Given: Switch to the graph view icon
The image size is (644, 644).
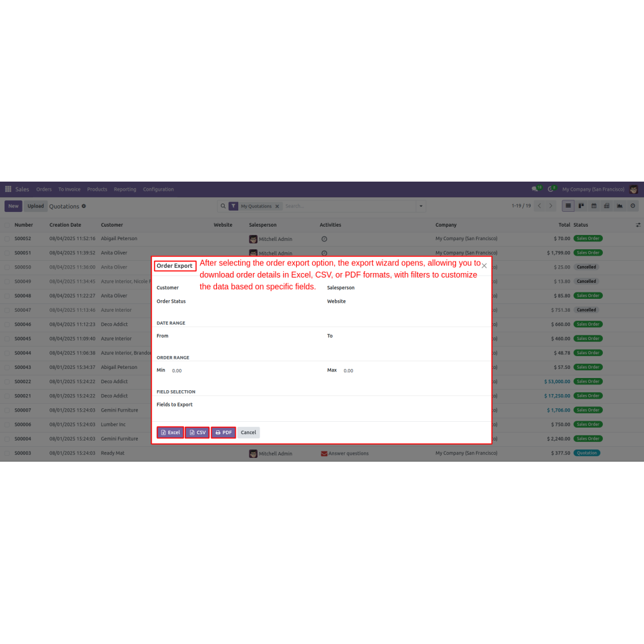Looking at the screenshot, I should click(x=620, y=206).
